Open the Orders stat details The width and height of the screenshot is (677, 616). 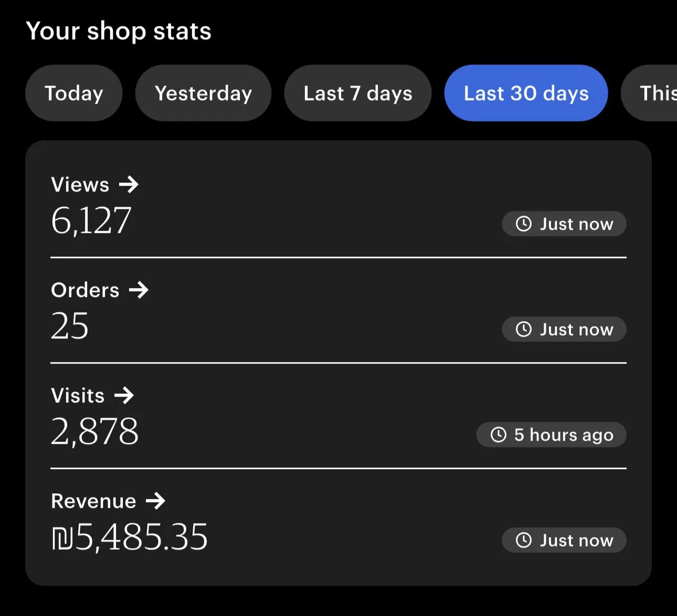tap(86, 290)
